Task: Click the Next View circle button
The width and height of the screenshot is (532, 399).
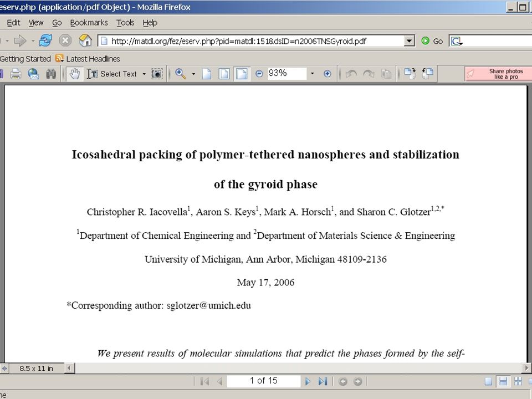Action: coord(357,382)
